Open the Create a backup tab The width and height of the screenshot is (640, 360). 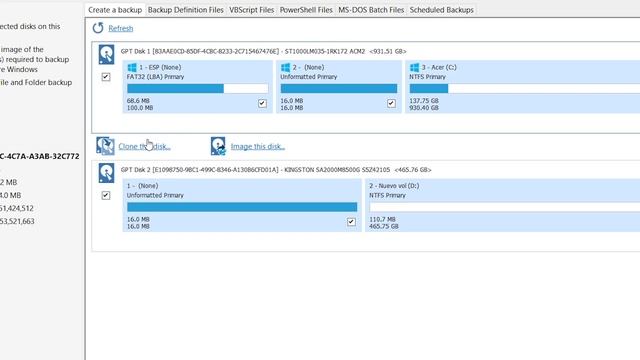point(115,10)
